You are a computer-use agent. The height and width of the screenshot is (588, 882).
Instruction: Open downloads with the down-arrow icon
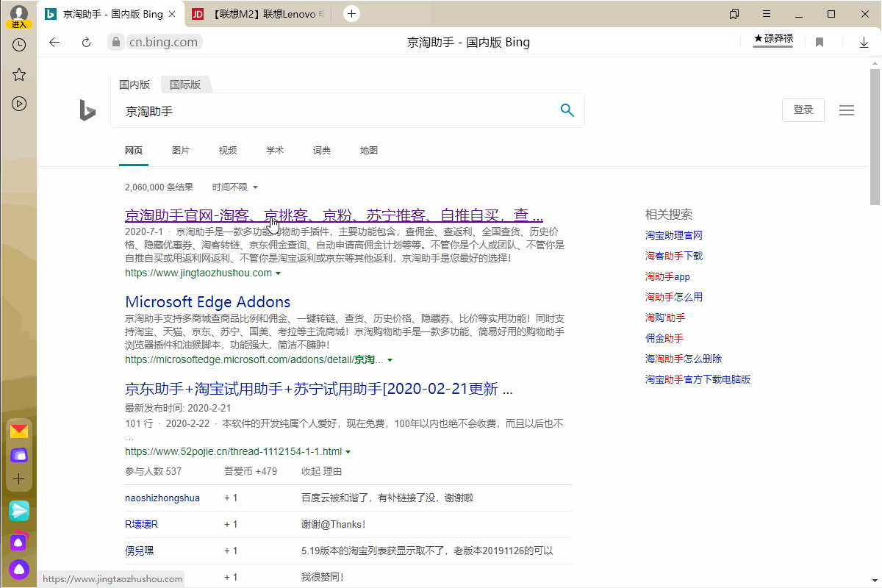864,42
